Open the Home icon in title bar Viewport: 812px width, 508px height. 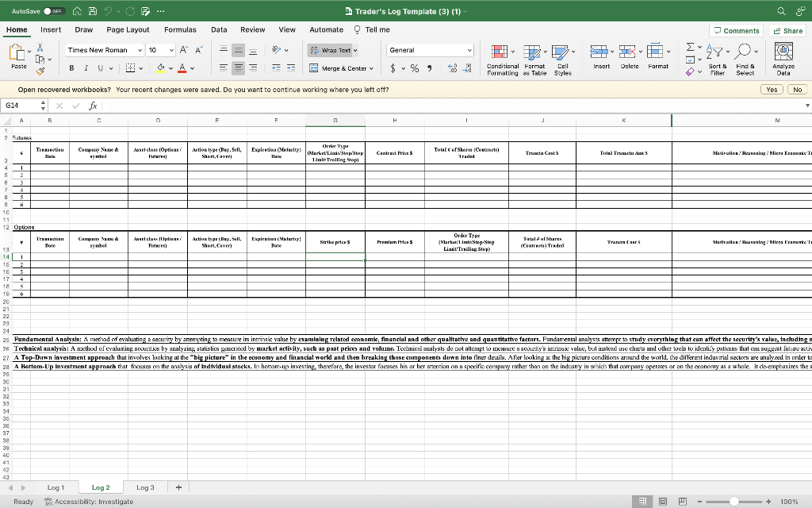(x=77, y=11)
